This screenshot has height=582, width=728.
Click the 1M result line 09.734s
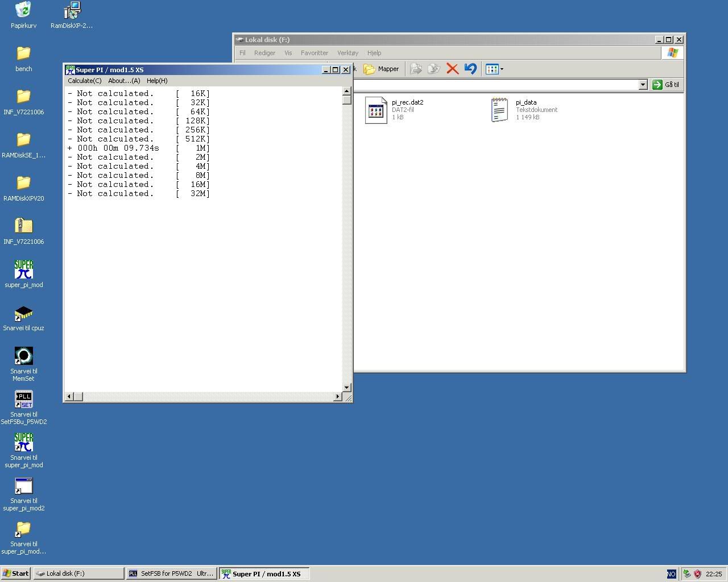139,148
